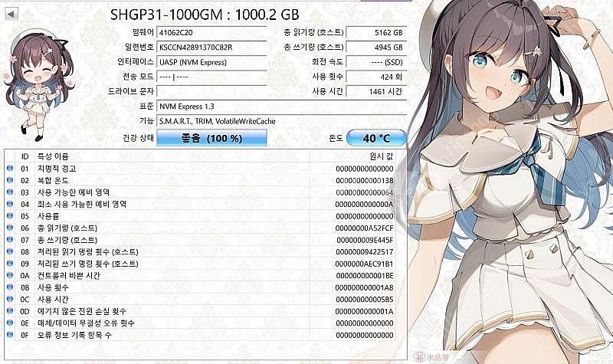The image size is (613, 364).
Task: Click the interface field UASP (NVM Express)
Action: [x=211, y=62]
